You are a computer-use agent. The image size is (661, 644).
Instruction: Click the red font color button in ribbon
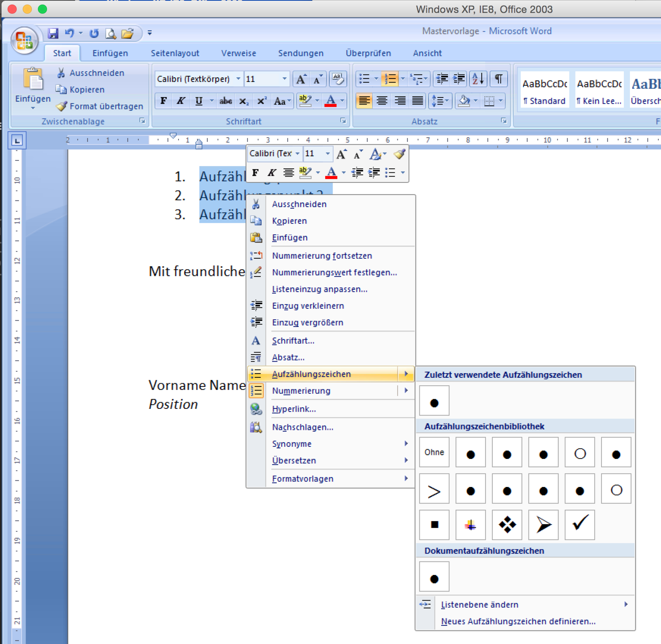330,101
